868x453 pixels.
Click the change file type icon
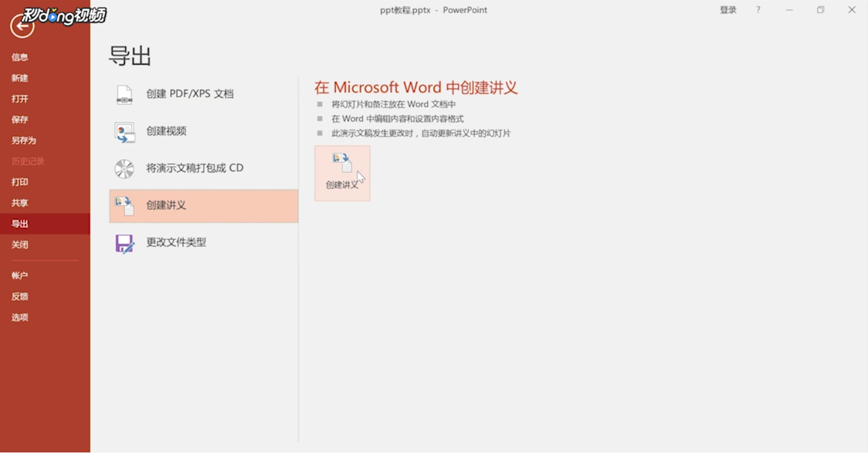click(124, 243)
